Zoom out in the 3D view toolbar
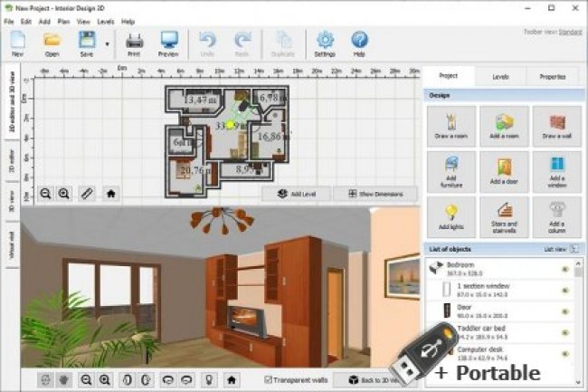588x392 pixels. click(x=86, y=380)
